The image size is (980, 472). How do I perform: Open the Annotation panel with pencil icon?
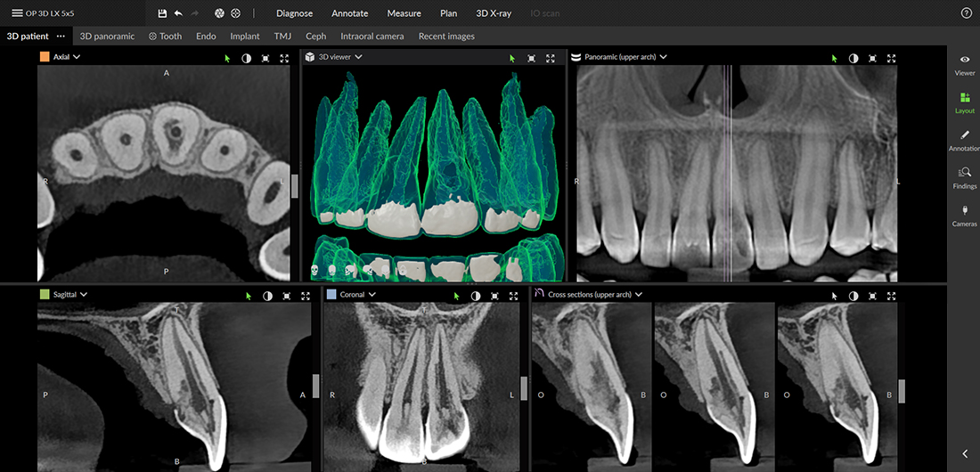(x=965, y=140)
